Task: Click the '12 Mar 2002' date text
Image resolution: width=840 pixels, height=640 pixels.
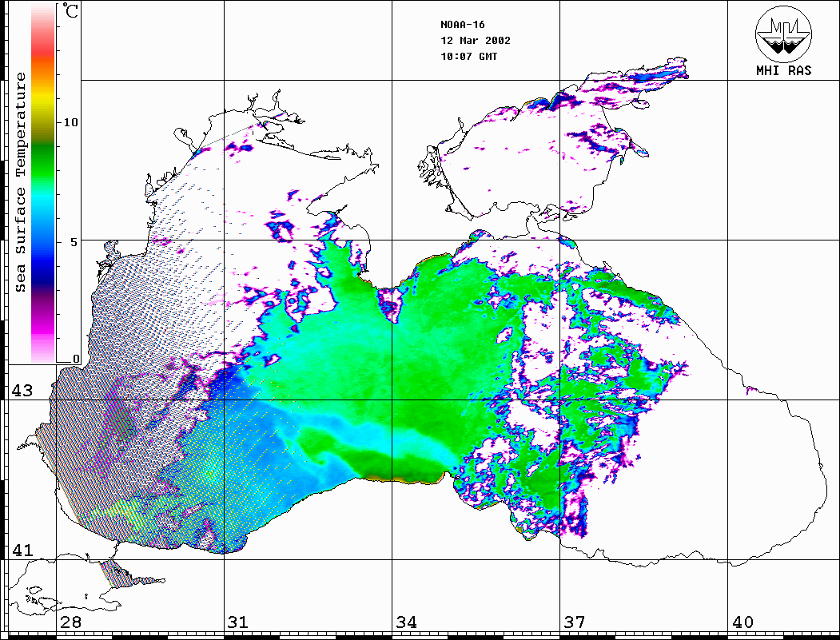Action: click(476, 41)
